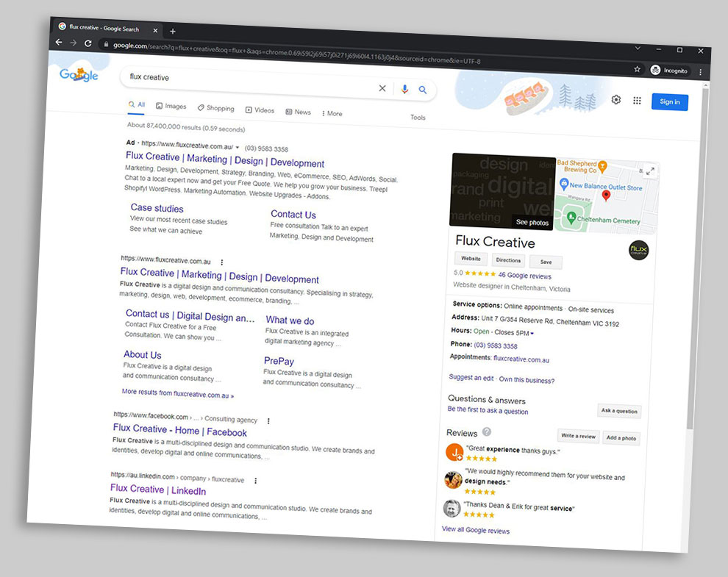
Task: Start voice search with the microphone icon
Action: click(x=404, y=89)
